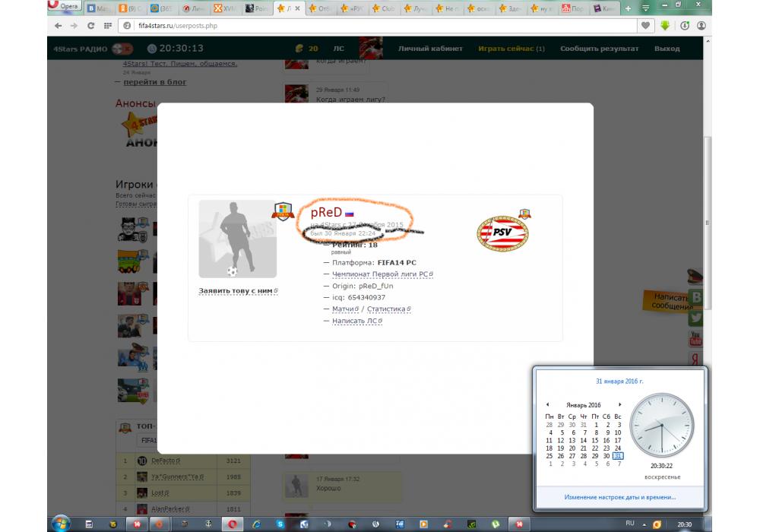760x532 pixels.
Task: Click the PSV club logo
Action: click(x=502, y=234)
